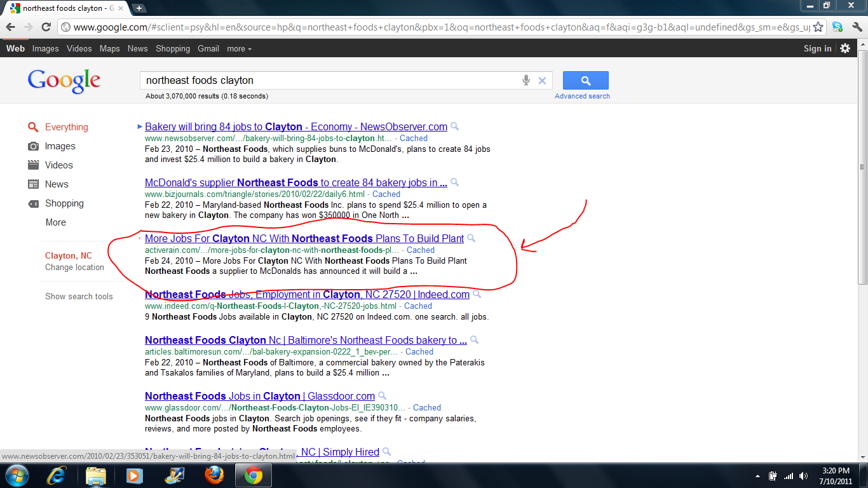Preview the activerain result with its magnifier

471,238
